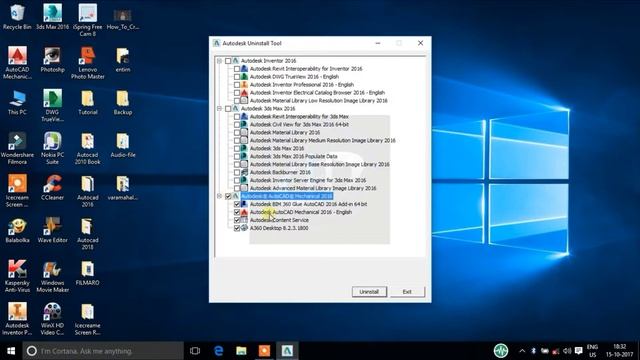The width and height of the screenshot is (640, 360).
Task: Select 'Autodesk Revit Interoperability for Inventor 2016' row
Action: 306,69
